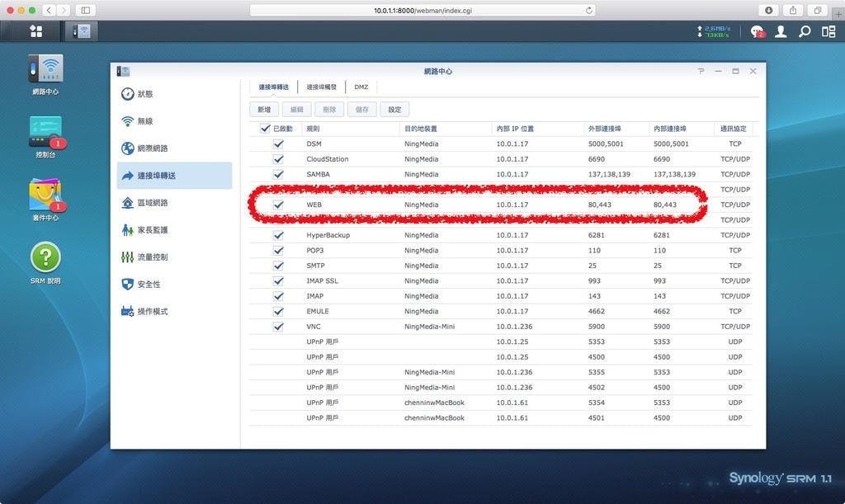This screenshot has height=504, width=845.
Task: Click the 新增 button
Action: tap(264, 109)
